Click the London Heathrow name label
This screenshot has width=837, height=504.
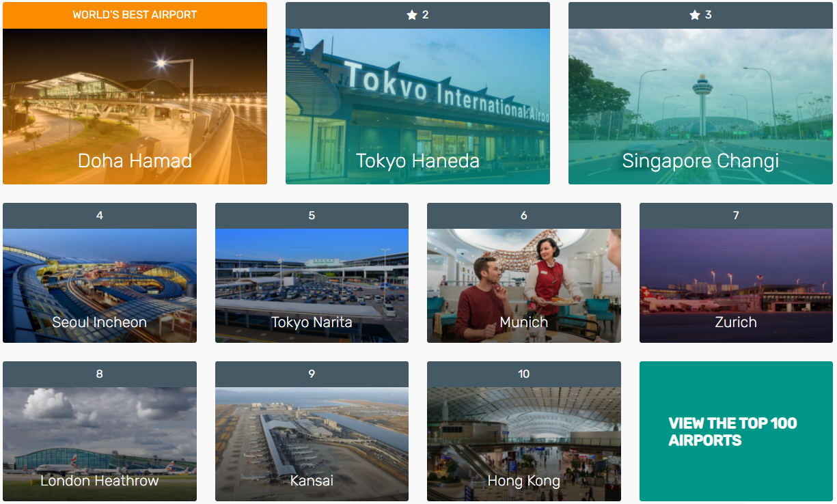coord(100,481)
